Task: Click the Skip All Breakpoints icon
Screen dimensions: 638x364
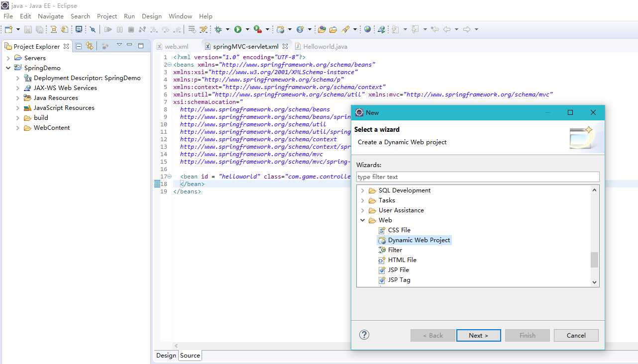Action: 93,29
